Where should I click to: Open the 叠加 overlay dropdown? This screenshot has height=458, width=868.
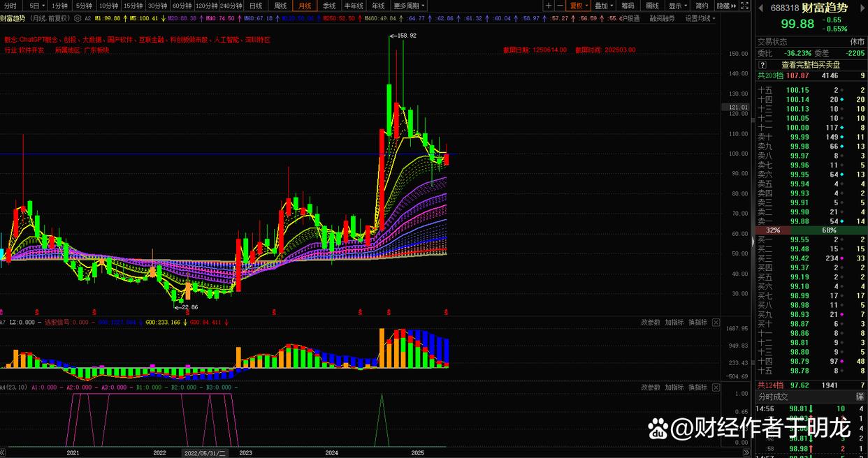[x=604, y=6]
